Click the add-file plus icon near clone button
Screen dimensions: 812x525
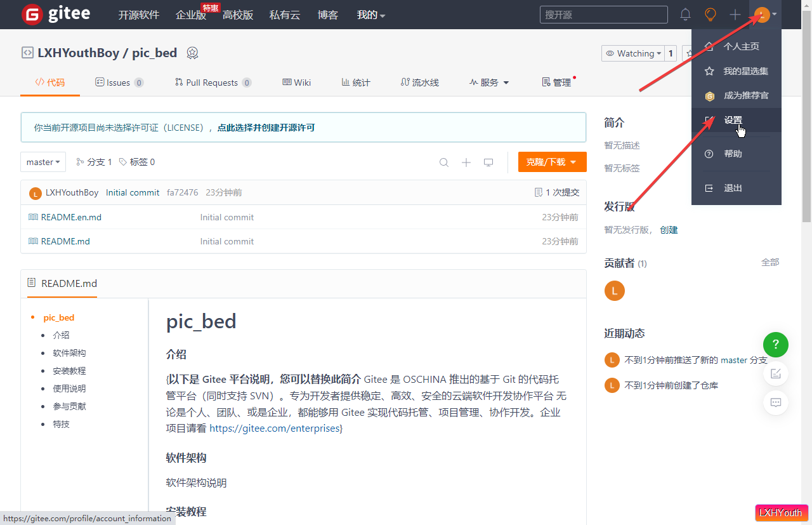(x=466, y=162)
